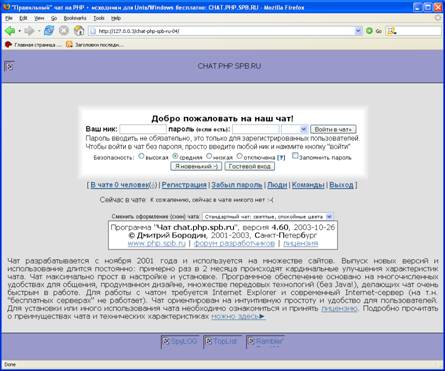Select the 'отключена' security radio button
445x371 pixels.
(239, 156)
